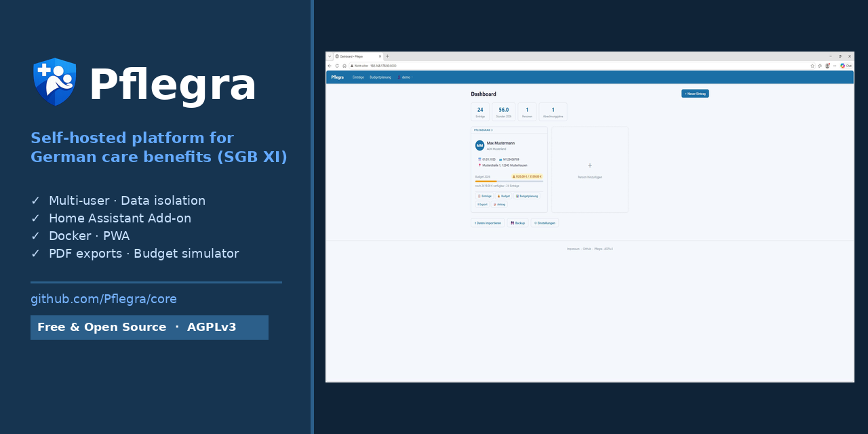The image size is (868, 434).
Task: Open the tab search chevron in browser
Action: point(330,56)
